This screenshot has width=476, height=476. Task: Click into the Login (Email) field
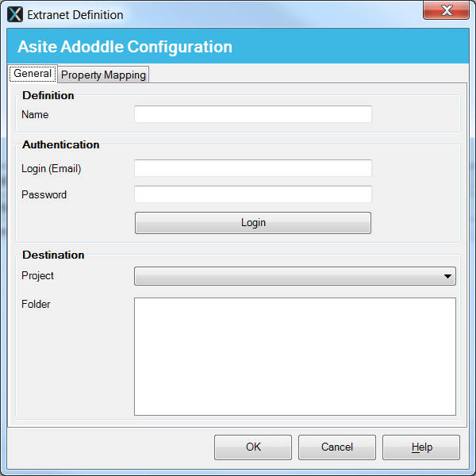[252, 168]
